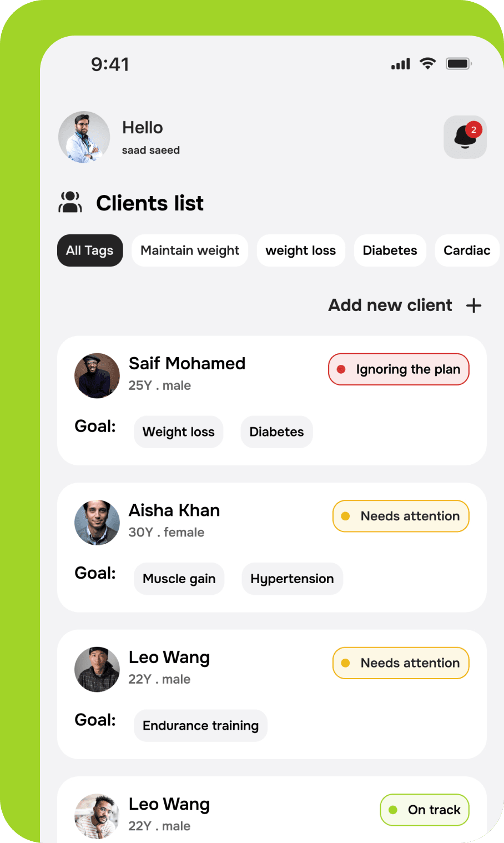Filter by Maintain weight tag
Viewport: 504px width, 843px height.
[x=190, y=250]
